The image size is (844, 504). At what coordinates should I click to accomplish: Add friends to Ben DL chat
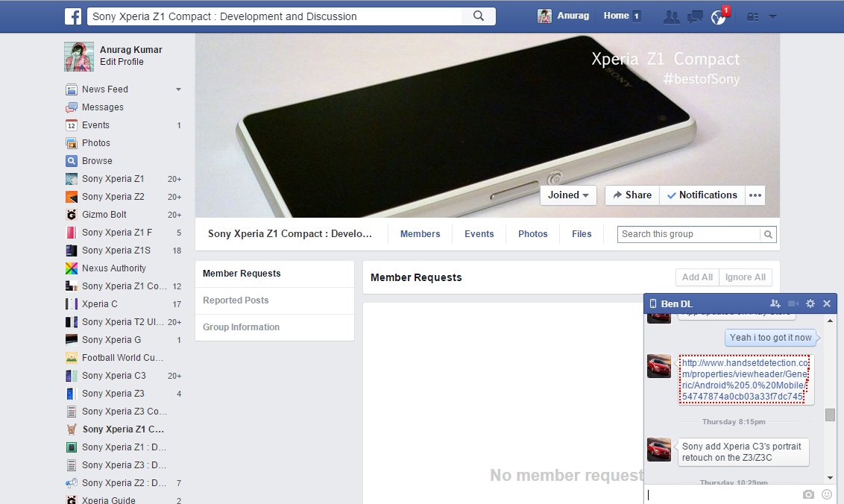[x=775, y=303]
